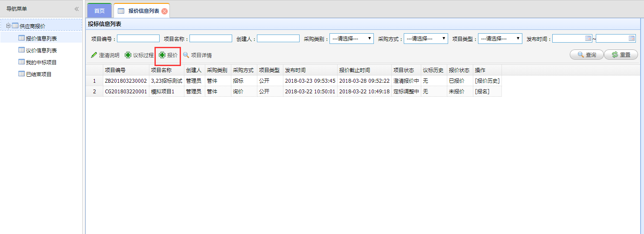The height and width of the screenshot is (234, 644).
Task: Open 项目详情 magnifier icon
Action: coord(186,55)
